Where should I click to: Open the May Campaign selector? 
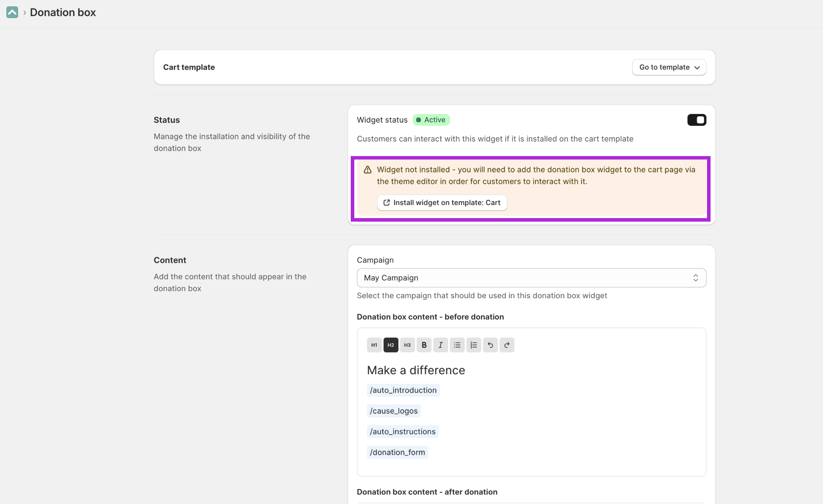pos(531,278)
